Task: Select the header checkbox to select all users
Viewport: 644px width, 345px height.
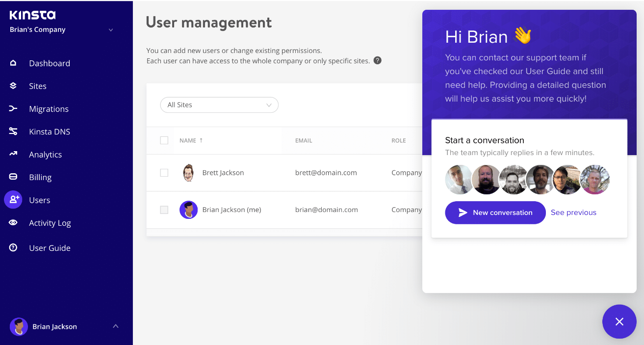Action: (164, 140)
